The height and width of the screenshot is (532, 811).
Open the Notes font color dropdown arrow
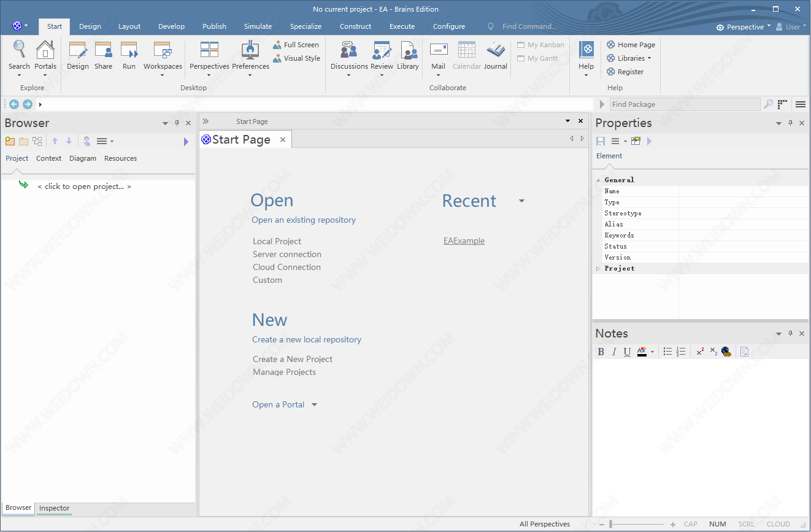click(652, 352)
